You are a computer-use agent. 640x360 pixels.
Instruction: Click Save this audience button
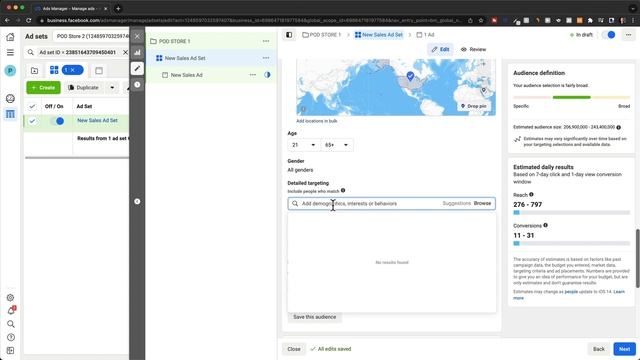(x=314, y=317)
